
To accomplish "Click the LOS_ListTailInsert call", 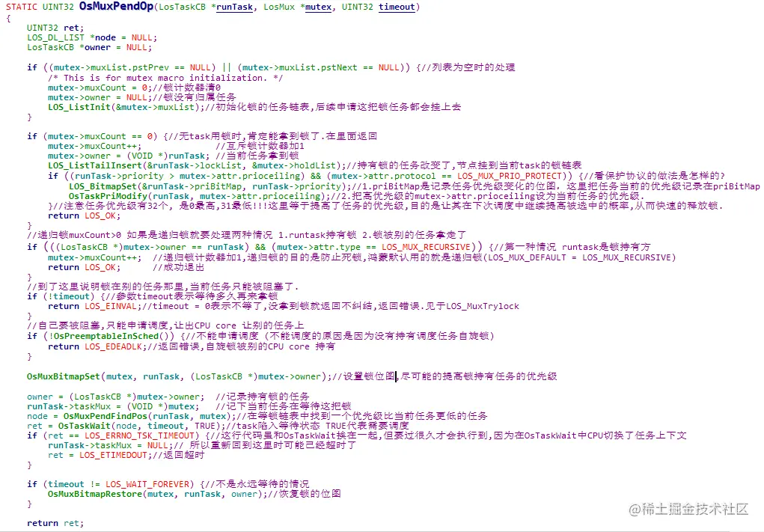I will coord(196,165).
